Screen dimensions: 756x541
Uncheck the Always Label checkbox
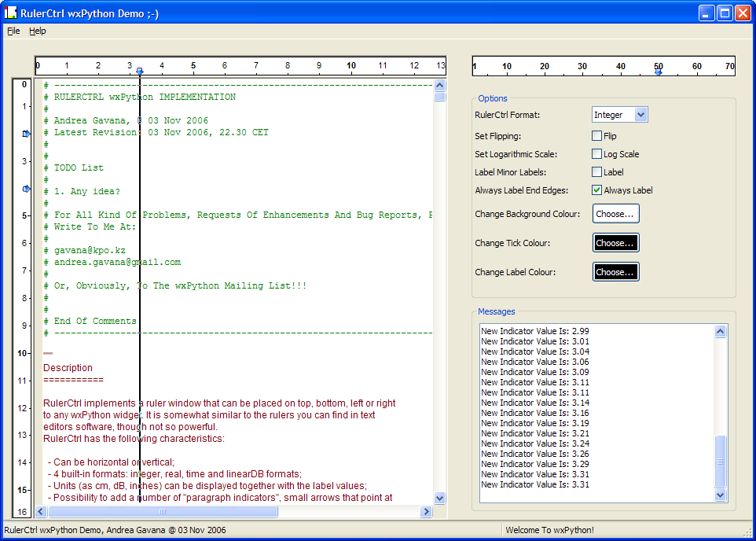pyautogui.click(x=597, y=190)
